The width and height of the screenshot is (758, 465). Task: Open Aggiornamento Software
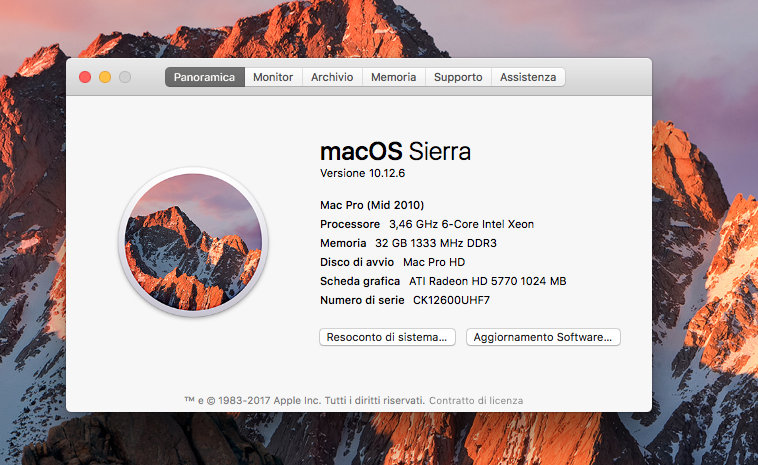click(543, 337)
